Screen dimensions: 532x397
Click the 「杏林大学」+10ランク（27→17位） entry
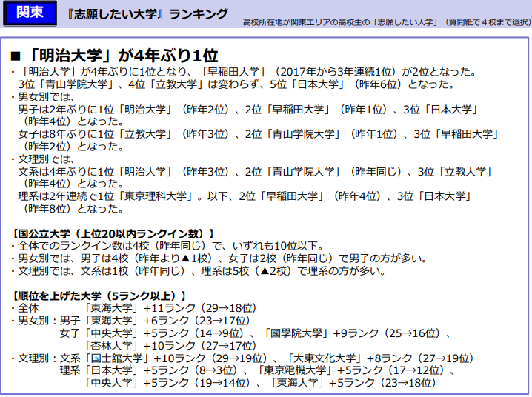[x=170, y=346]
